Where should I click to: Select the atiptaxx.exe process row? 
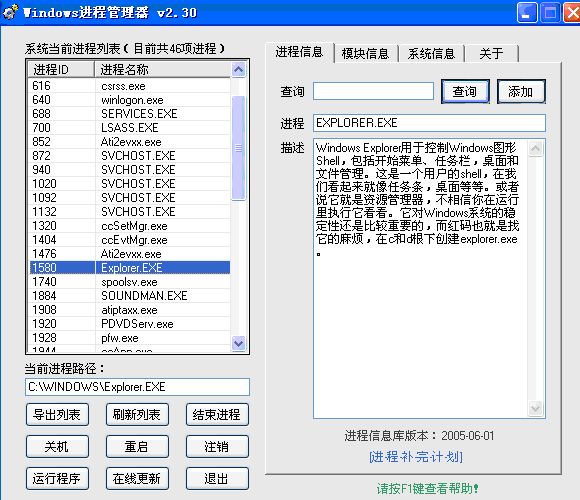click(x=129, y=310)
